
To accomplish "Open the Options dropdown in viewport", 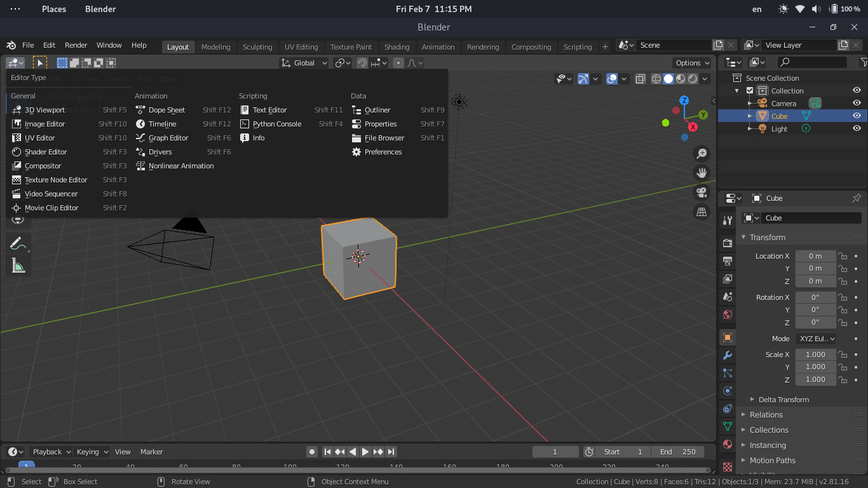I will pyautogui.click(x=693, y=63).
